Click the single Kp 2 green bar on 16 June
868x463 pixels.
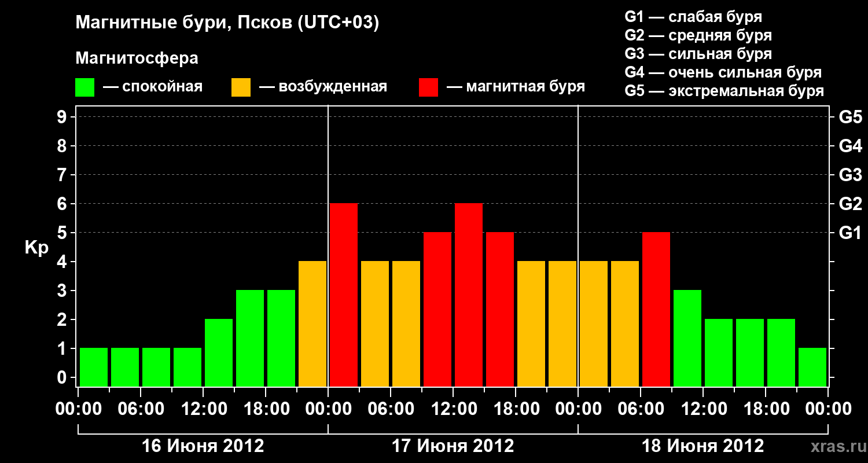pyautogui.click(x=219, y=353)
